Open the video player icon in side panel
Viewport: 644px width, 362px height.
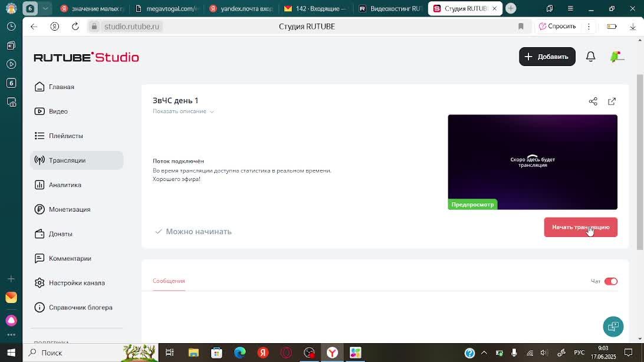click(x=11, y=64)
